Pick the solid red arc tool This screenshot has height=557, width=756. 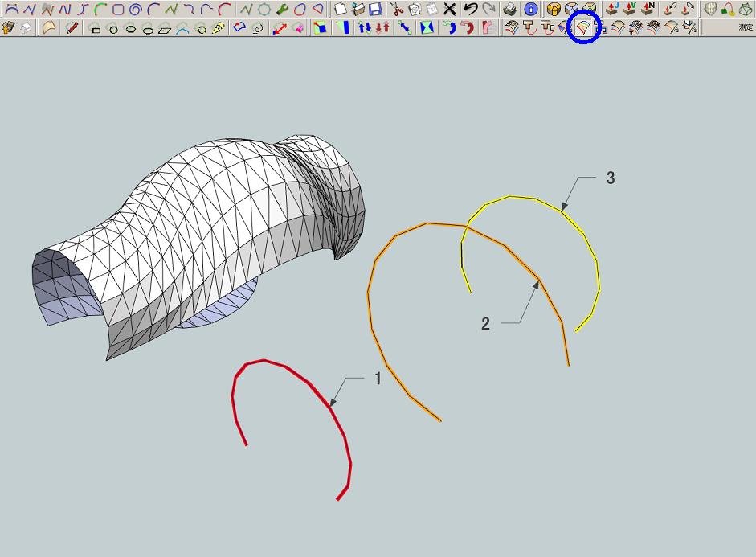pyautogui.click(x=223, y=9)
